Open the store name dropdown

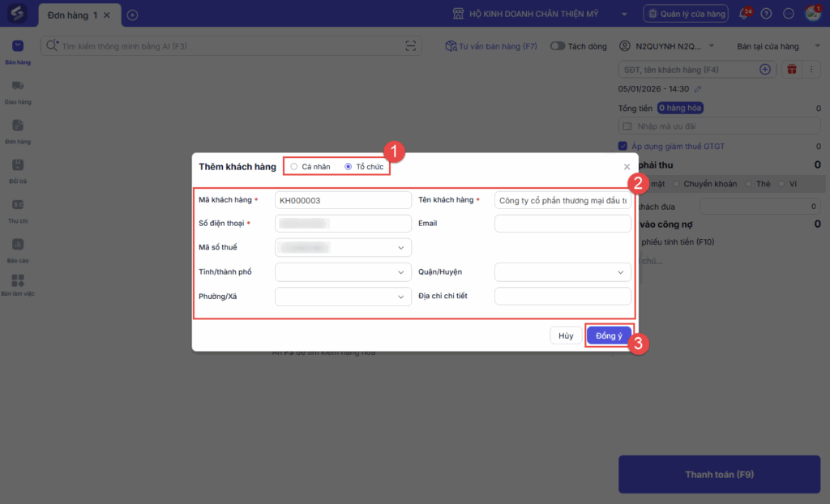624,15
